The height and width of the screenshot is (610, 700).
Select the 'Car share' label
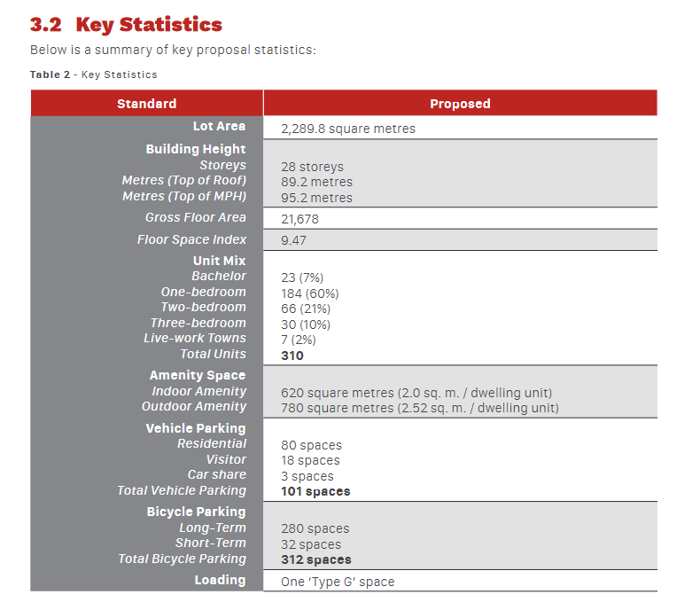coord(216,474)
